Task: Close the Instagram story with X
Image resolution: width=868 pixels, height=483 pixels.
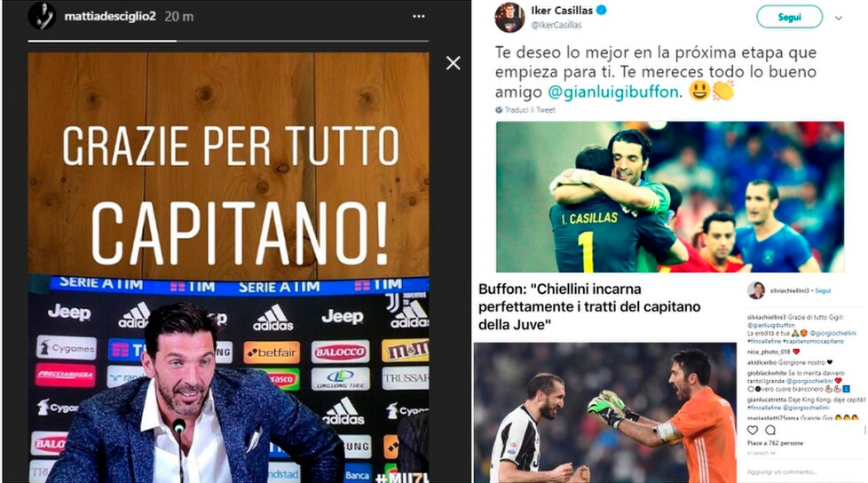Action: [x=454, y=63]
